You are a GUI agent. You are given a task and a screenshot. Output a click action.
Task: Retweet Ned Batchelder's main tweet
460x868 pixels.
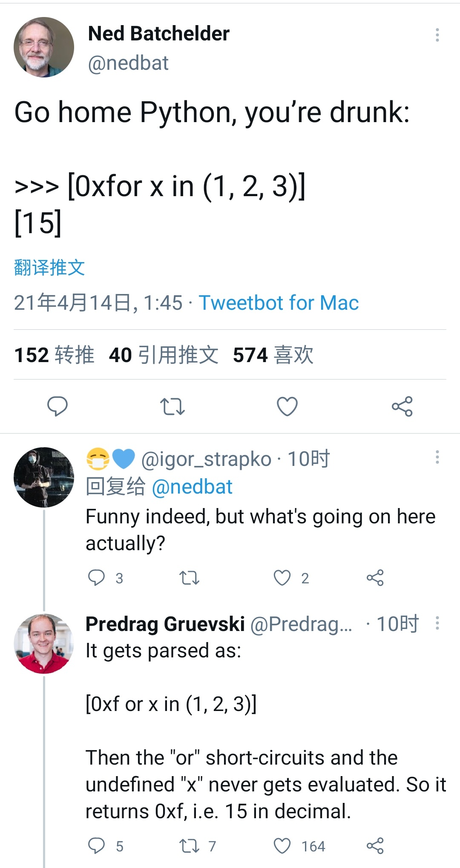point(172,406)
